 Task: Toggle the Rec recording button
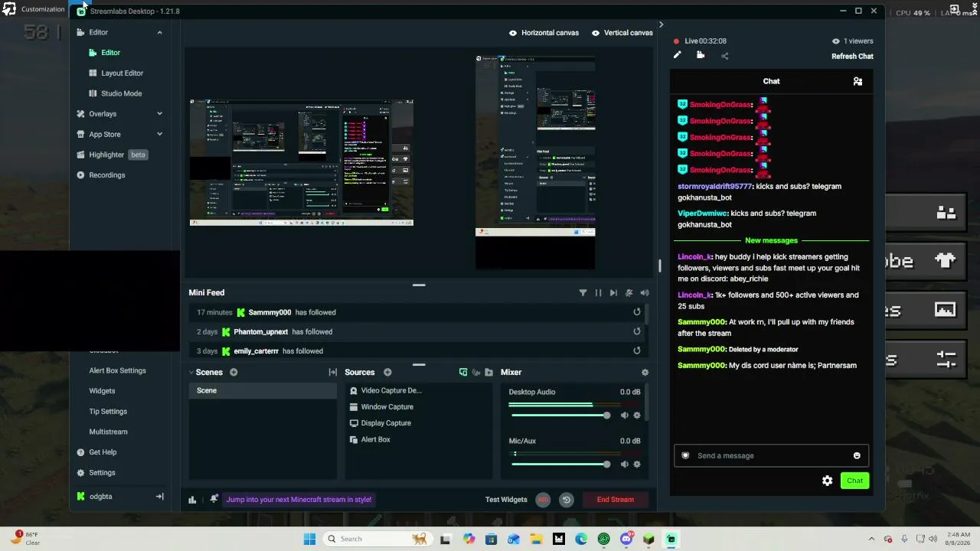tap(543, 500)
